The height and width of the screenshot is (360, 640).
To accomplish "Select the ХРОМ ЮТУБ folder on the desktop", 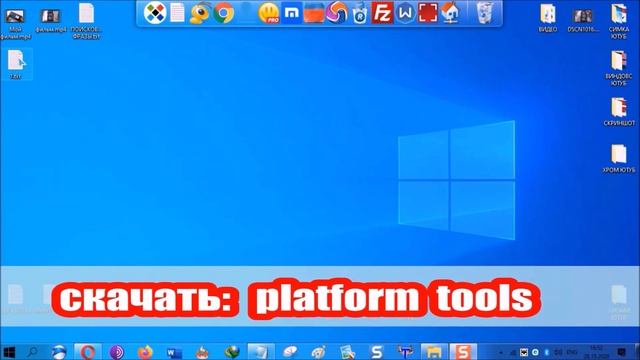I will click(619, 158).
